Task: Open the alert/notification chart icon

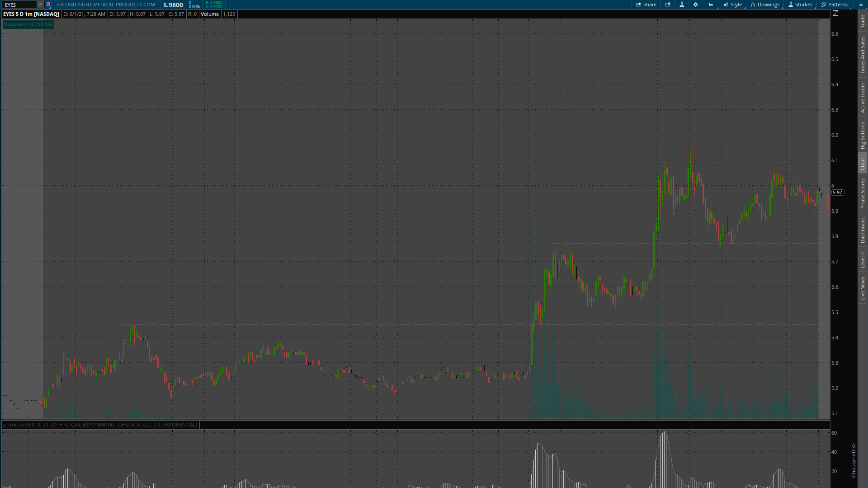Action: point(668,5)
